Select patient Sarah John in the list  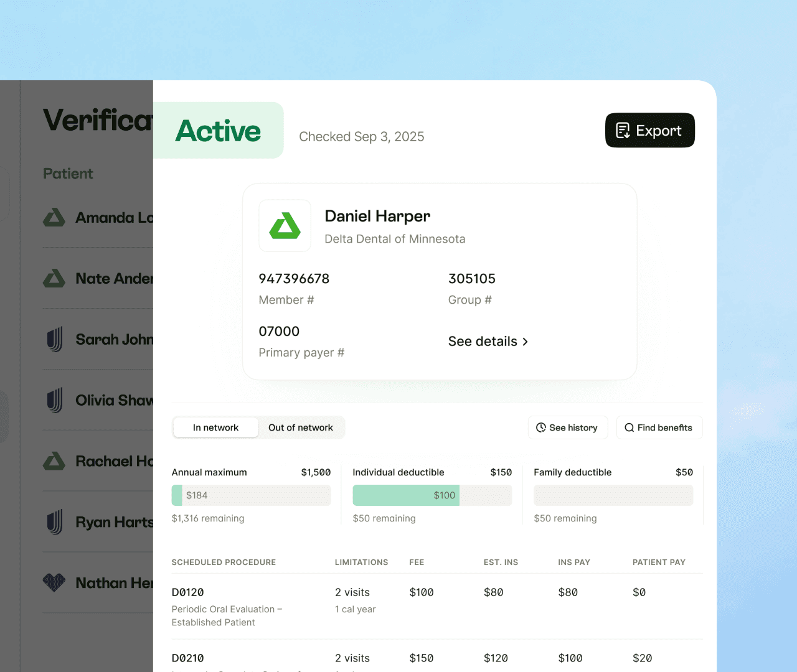98,339
